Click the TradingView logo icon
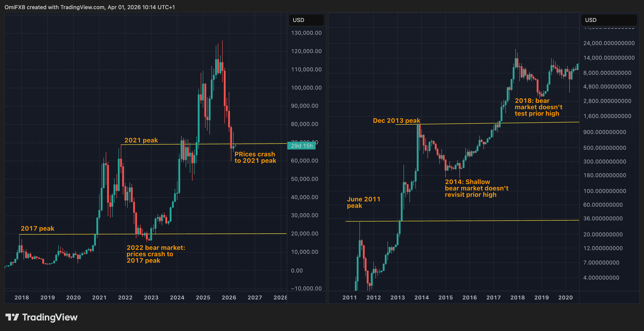 12,317
